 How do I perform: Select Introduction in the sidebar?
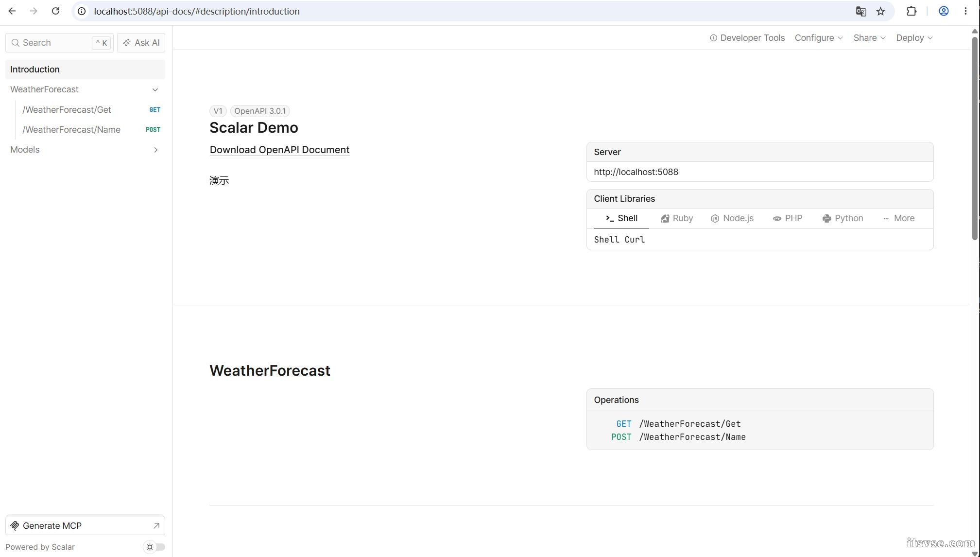(x=85, y=70)
